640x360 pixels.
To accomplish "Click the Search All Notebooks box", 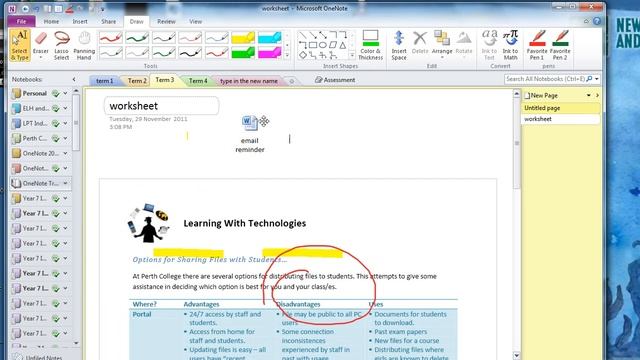I will coord(545,79).
